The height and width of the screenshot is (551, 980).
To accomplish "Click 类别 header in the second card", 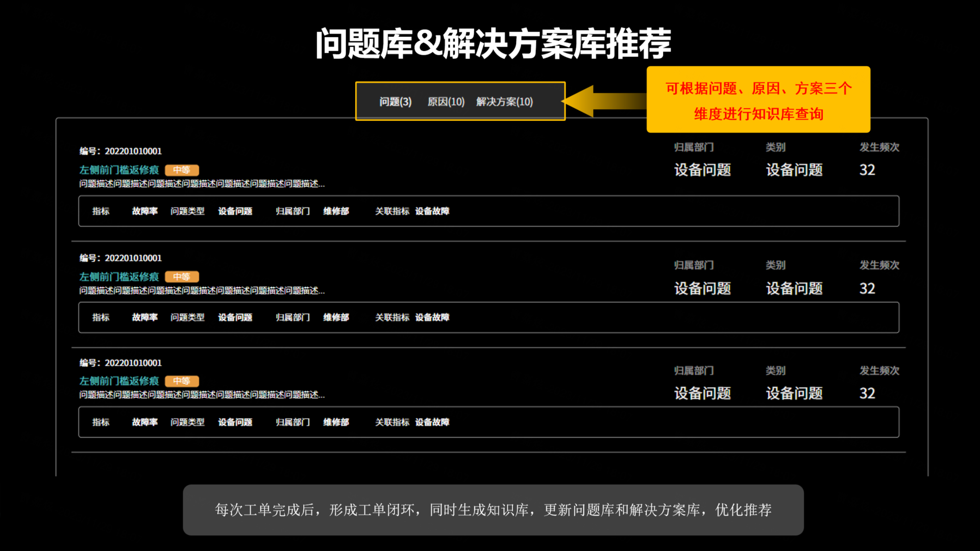I will 775,265.
